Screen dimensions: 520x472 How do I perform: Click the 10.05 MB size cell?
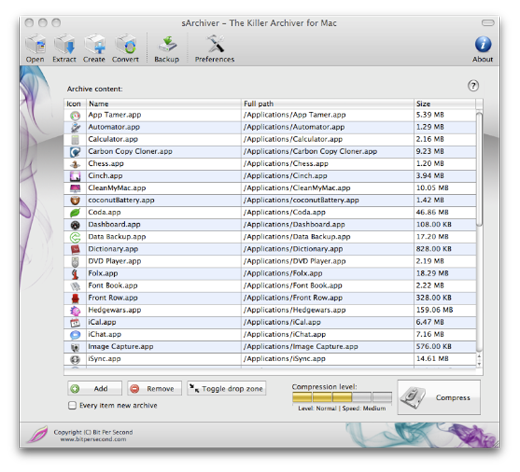pyautogui.click(x=445, y=188)
